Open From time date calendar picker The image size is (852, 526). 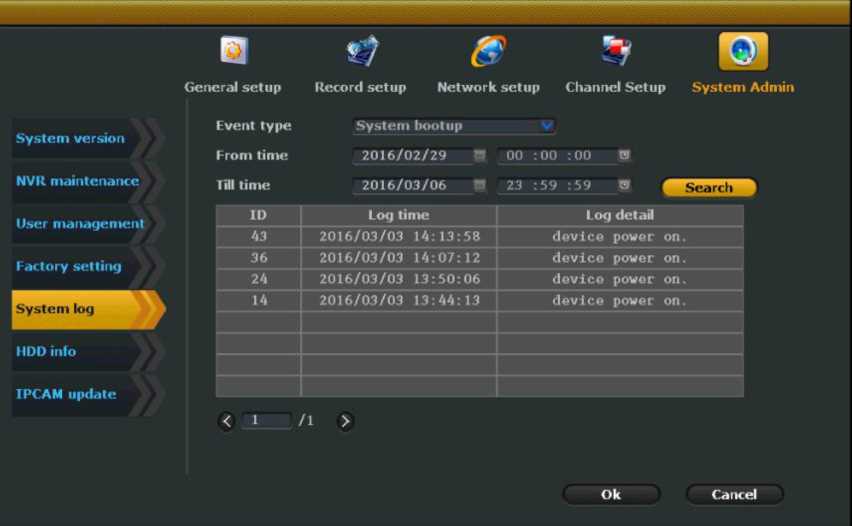tap(480, 156)
